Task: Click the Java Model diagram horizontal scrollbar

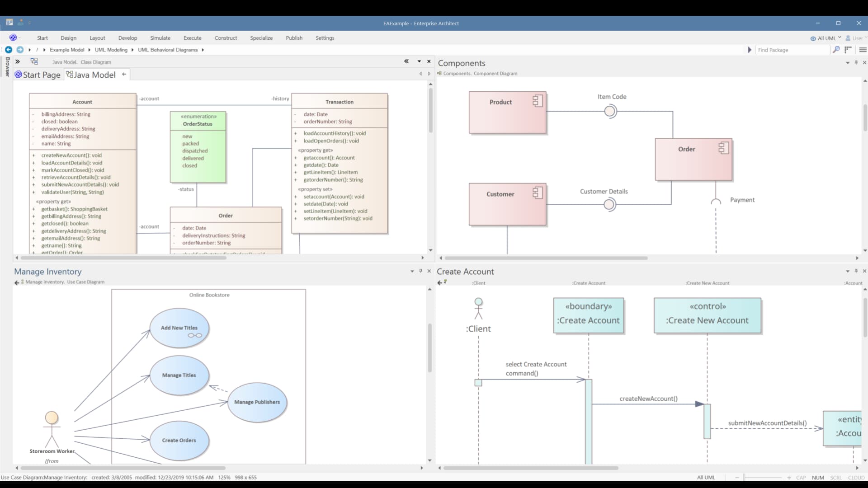Action: tap(123, 258)
